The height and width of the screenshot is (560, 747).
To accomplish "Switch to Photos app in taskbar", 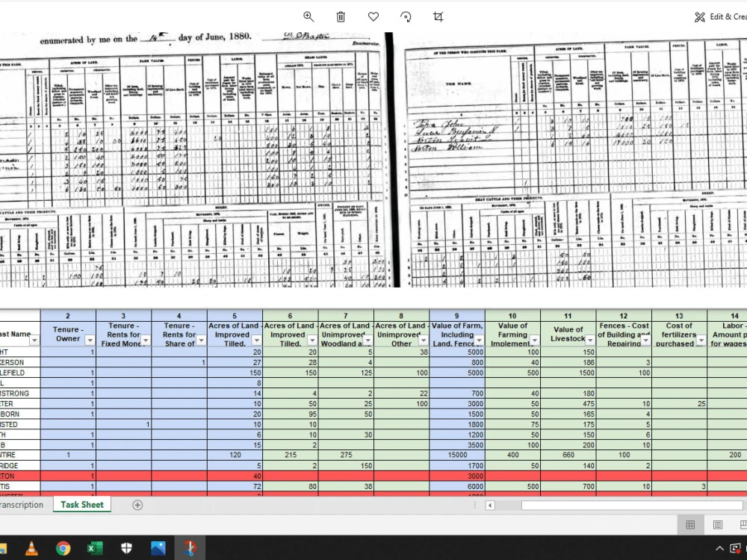I will [x=158, y=548].
